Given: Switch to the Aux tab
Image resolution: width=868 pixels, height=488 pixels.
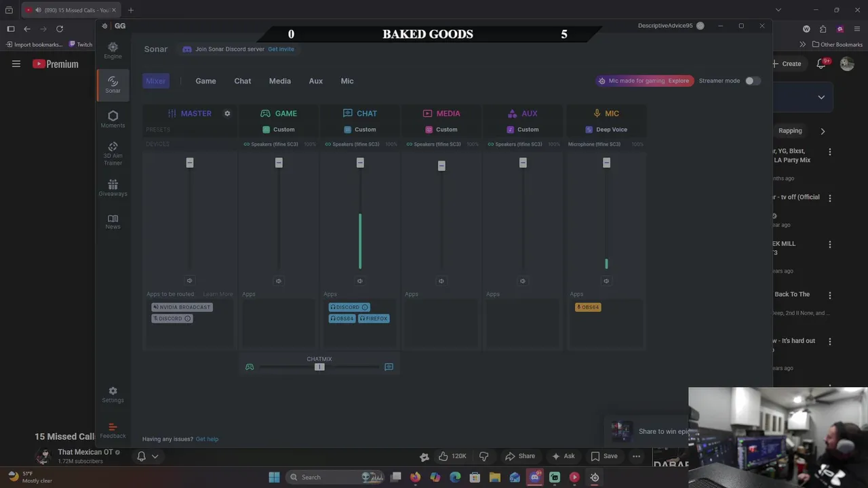Looking at the screenshot, I should point(315,81).
